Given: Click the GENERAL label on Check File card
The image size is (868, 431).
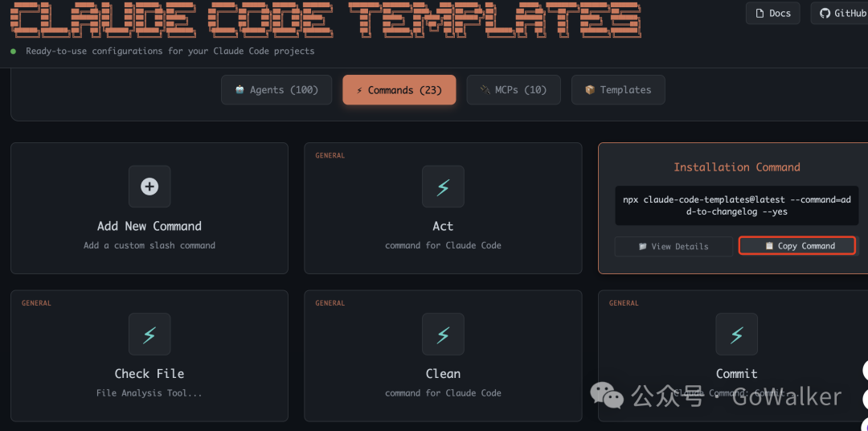Looking at the screenshot, I should (x=36, y=303).
